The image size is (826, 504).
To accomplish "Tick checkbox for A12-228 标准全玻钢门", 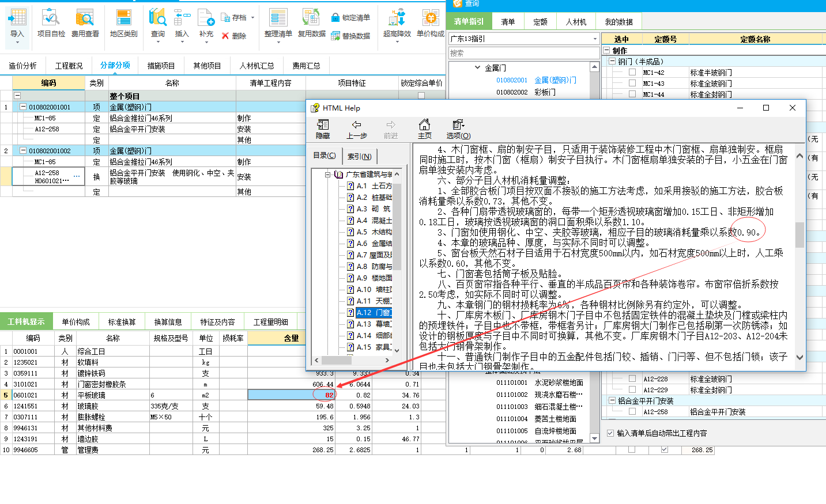I will [x=632, y=379].
